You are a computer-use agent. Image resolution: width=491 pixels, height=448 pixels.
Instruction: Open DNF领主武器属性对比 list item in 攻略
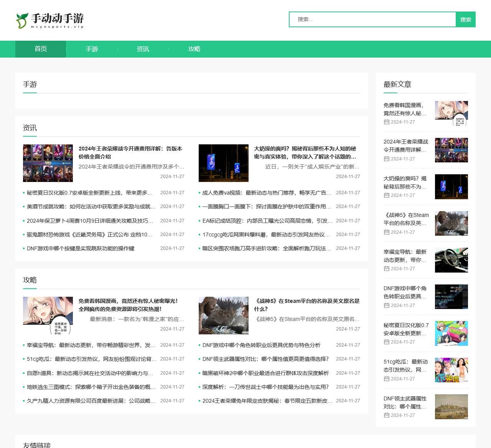pos(265,359)
